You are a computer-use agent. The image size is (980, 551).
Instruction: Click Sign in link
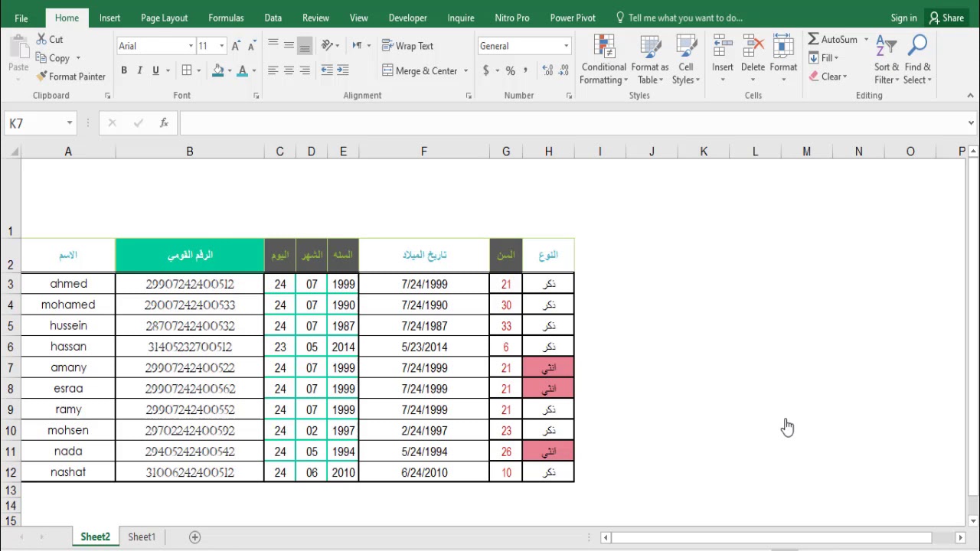pyautogui.click(x=903, y=18)
